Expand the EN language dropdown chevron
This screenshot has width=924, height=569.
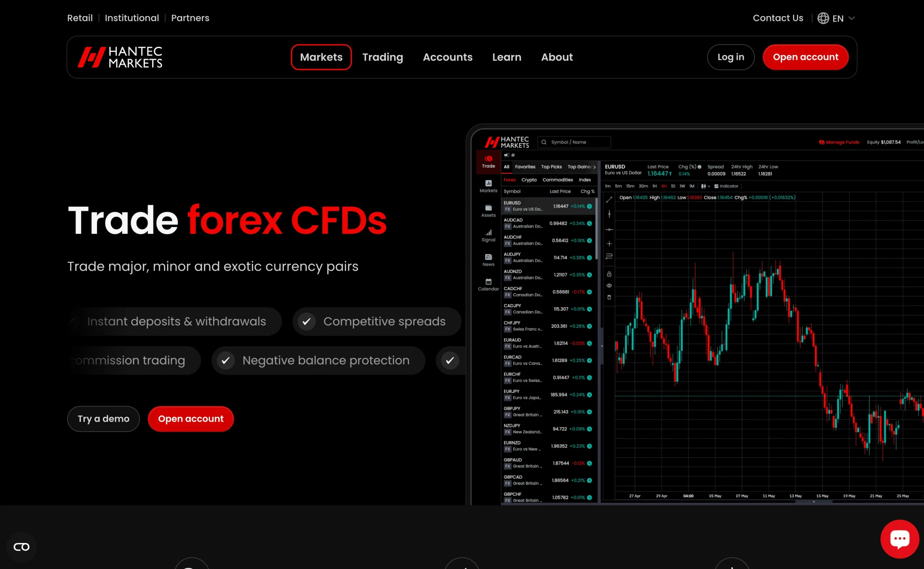tap(852, 18)
